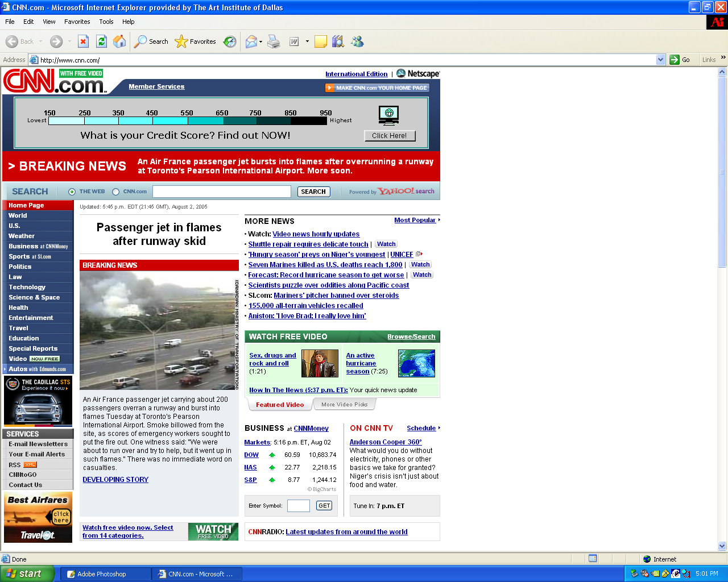Image resolution: width=728 pixels, height=582 pixels.
Task: Open the Anderson Cooper 360° link
Action: pos(386,442)
